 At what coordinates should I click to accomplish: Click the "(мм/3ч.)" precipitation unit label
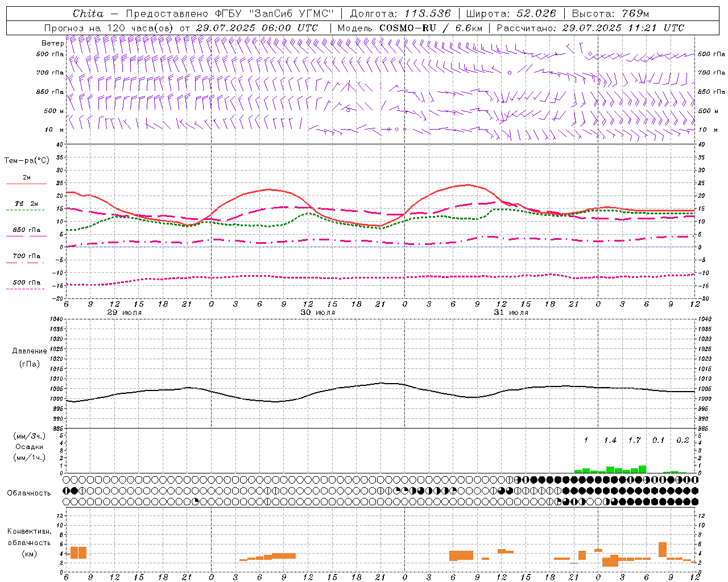tap(30, 436)
